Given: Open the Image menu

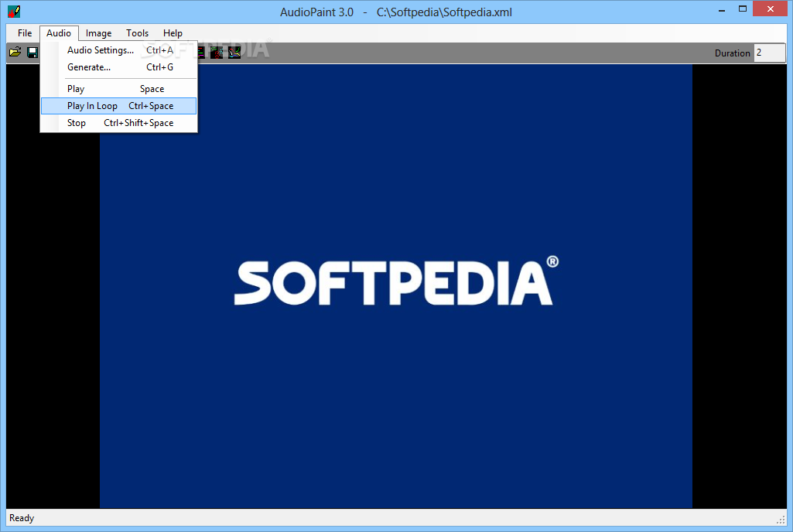Looking at the screenshot, I should pyautogui.click(x=98, y=33).
